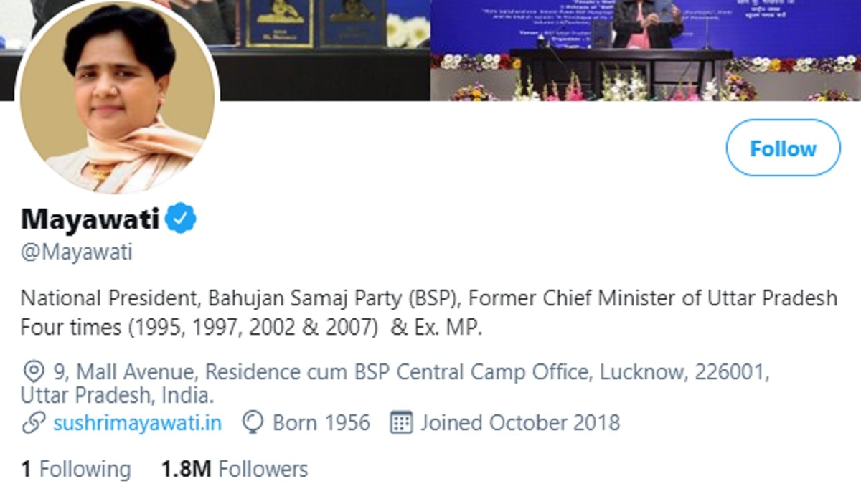Open the 1.8M Followers list
Viewport: 861px width, 504px height.
tap(234, 469)
